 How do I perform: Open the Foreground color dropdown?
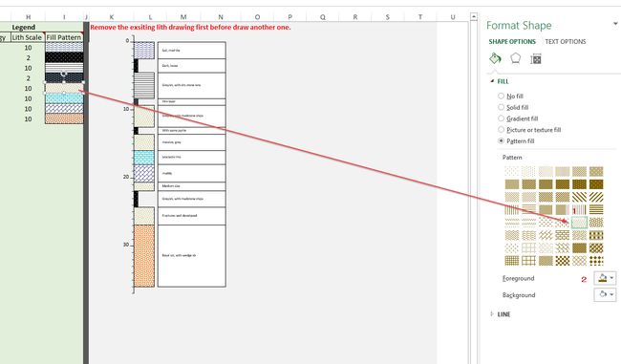click(x=605, y=278)
